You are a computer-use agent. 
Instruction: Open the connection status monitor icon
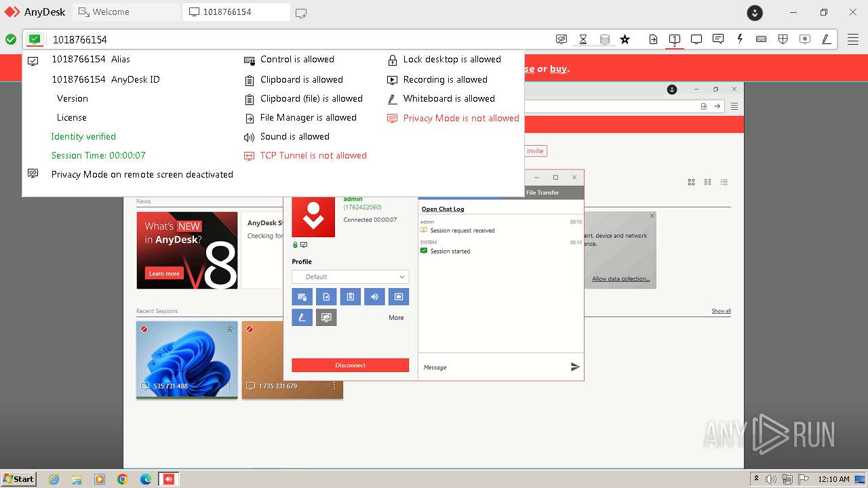point(35,39)
